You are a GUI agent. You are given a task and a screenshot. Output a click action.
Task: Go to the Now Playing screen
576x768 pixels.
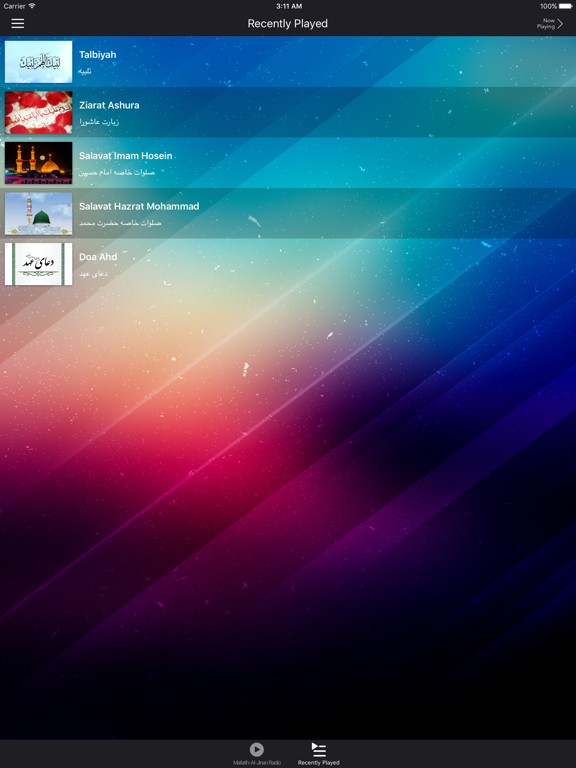(x=550, y=24)
